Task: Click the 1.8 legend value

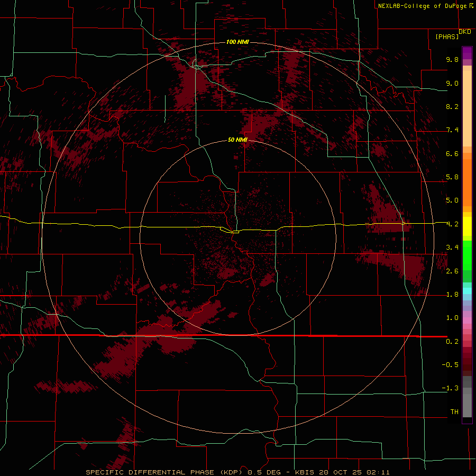Action: 452,295
